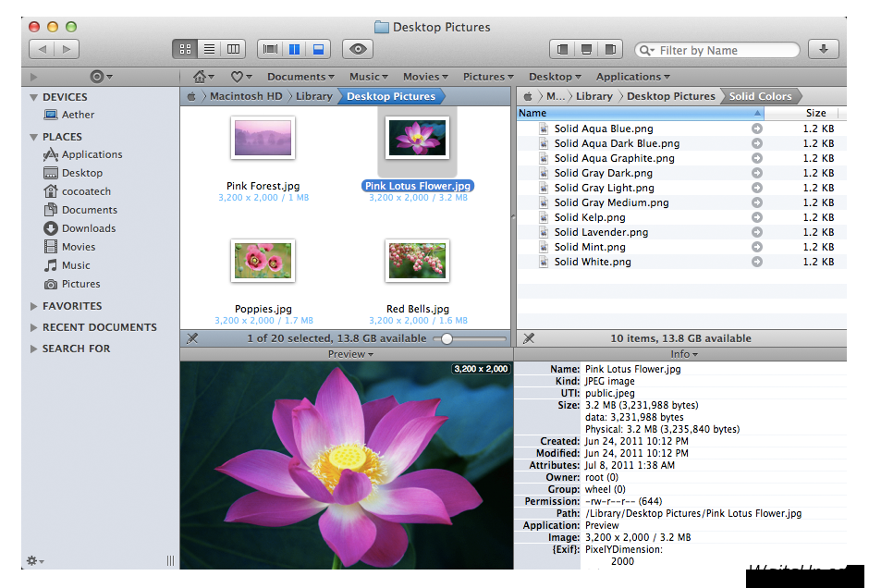Click the Quick Look eye button
The height and width of the screenshot is (588, 869).
tap(357, 49)
